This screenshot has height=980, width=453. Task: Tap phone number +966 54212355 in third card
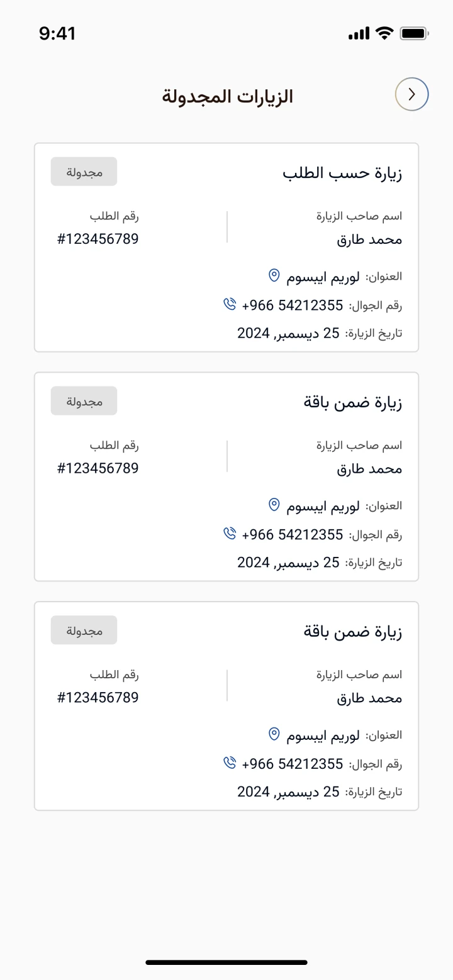click(x=293, y=764)
